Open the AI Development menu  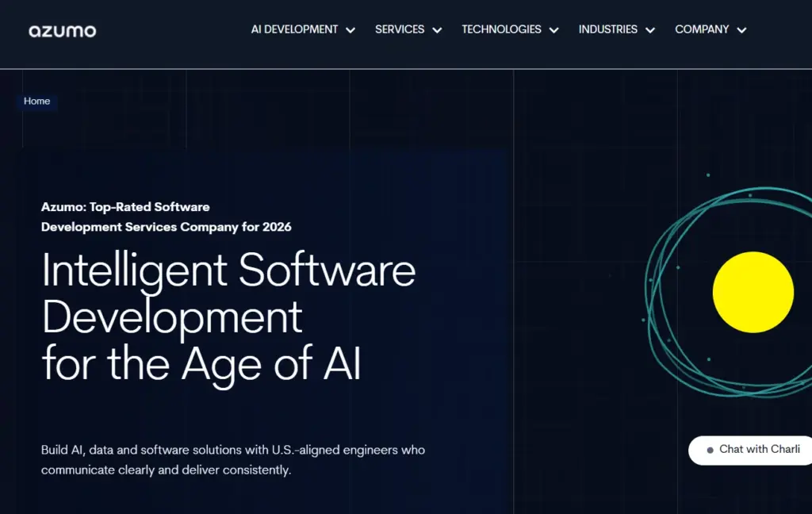click(x=294, y=29)
